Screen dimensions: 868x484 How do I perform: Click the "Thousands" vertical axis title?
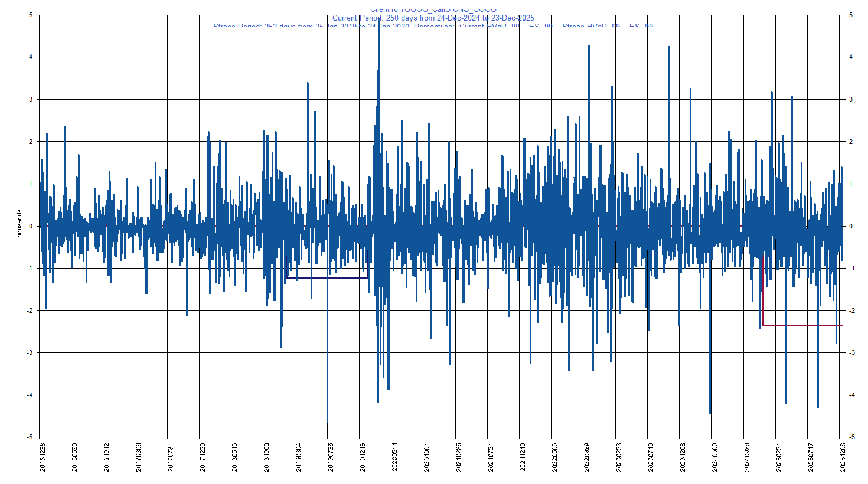19,225
